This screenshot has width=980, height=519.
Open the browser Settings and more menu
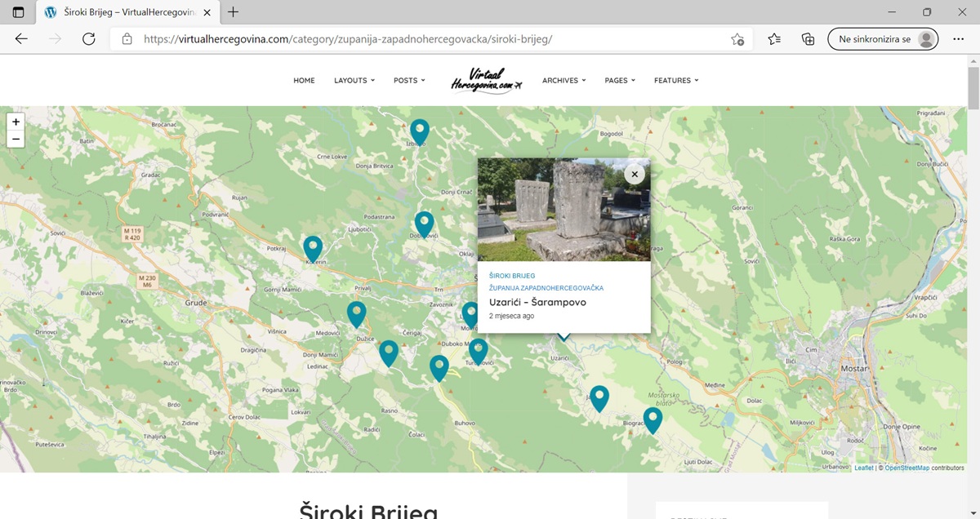click(x=959, y=39)
